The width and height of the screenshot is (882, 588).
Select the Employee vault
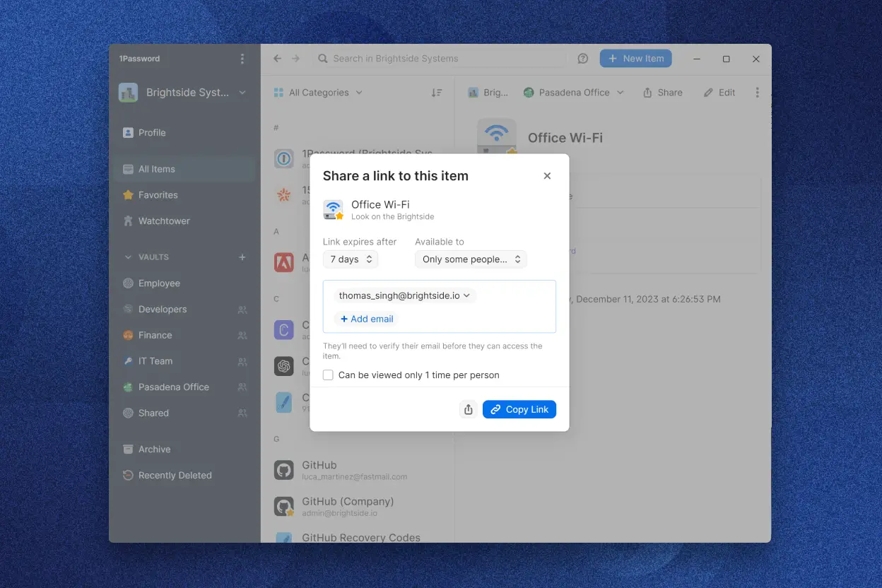pos(185,283)
